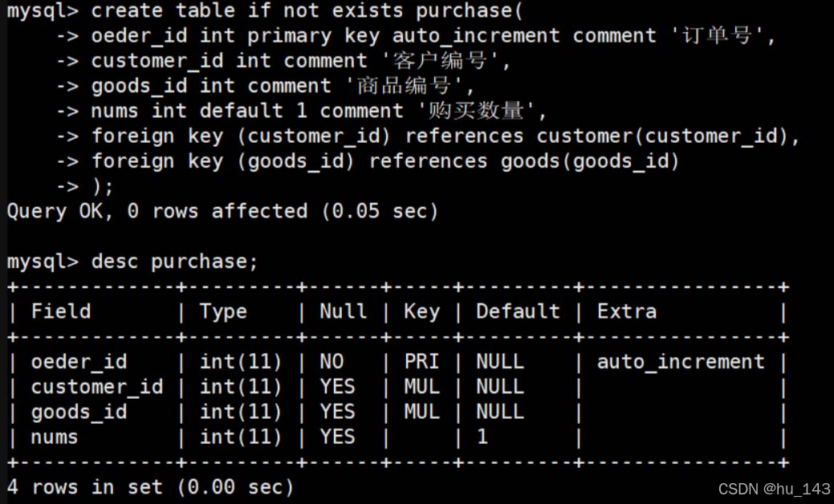834x504 pixels.
Task: Click the oeder_id primary key definition line
Action: pyautogui.click(x=416, y=36)
